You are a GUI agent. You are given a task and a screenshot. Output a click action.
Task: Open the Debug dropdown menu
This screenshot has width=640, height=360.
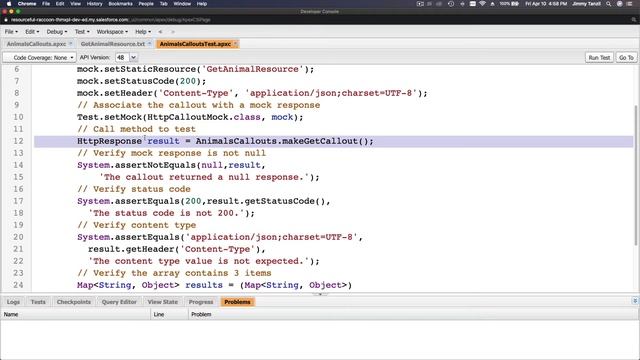click(57, 31)
